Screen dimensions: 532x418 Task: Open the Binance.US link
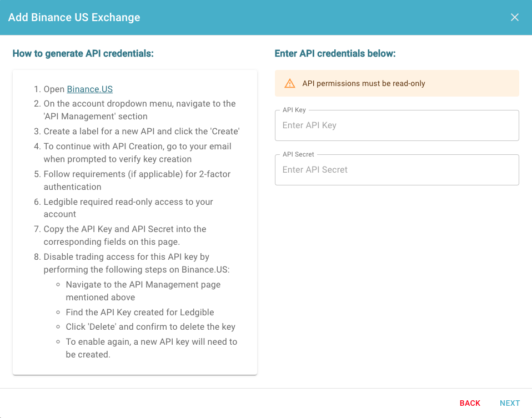click(89, 89)
